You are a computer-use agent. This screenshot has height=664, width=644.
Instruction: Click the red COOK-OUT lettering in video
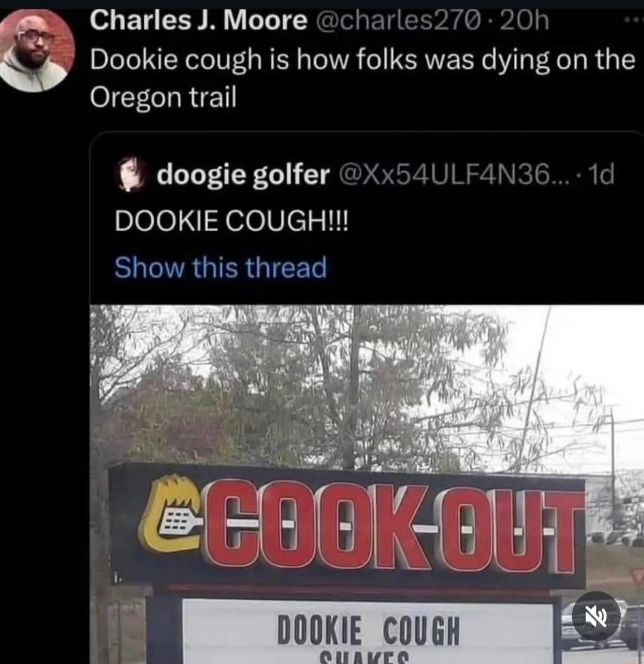click(394, 529)
